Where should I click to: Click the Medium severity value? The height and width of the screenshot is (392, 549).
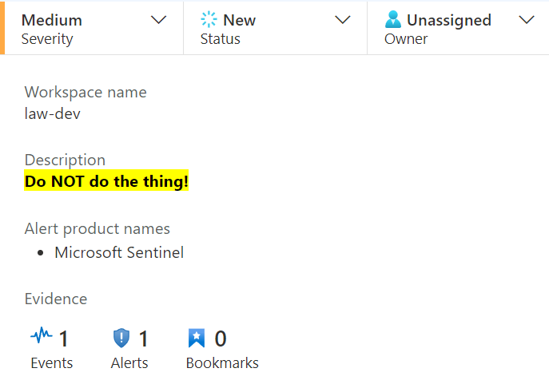pos(52,20)
